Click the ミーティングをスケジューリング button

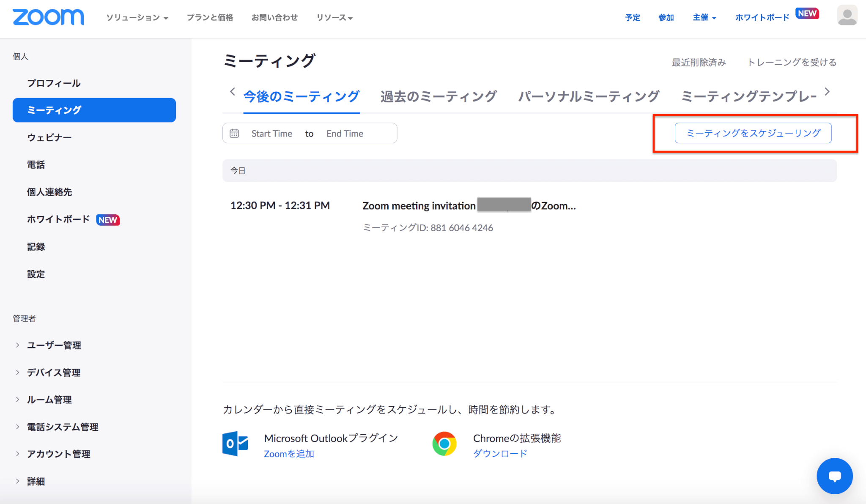(x=753, y=132)
